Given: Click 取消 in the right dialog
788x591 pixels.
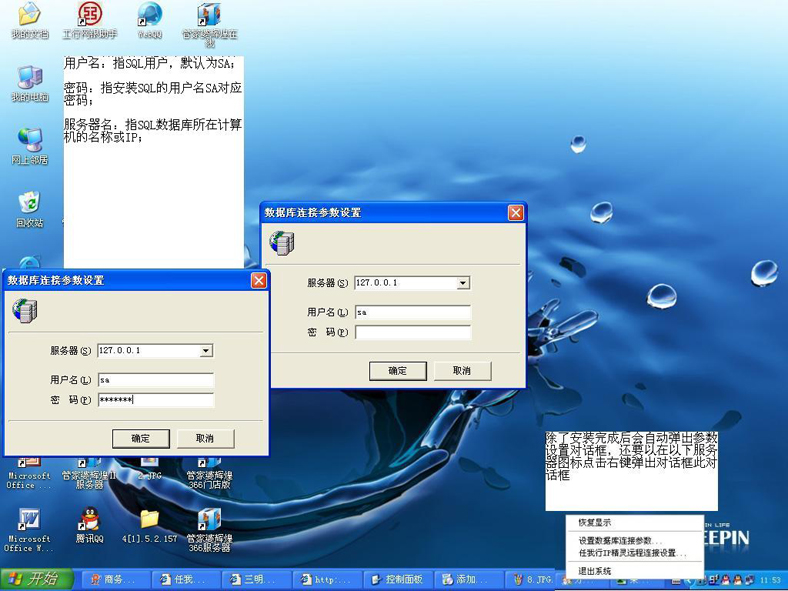Looking at the screenshot, I should (462, 371).
